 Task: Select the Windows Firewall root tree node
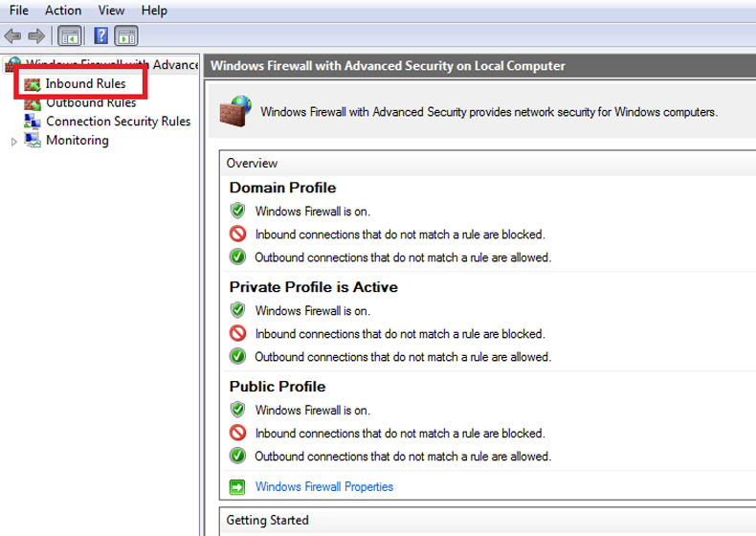pyautogui.click(x=105, y=65)
